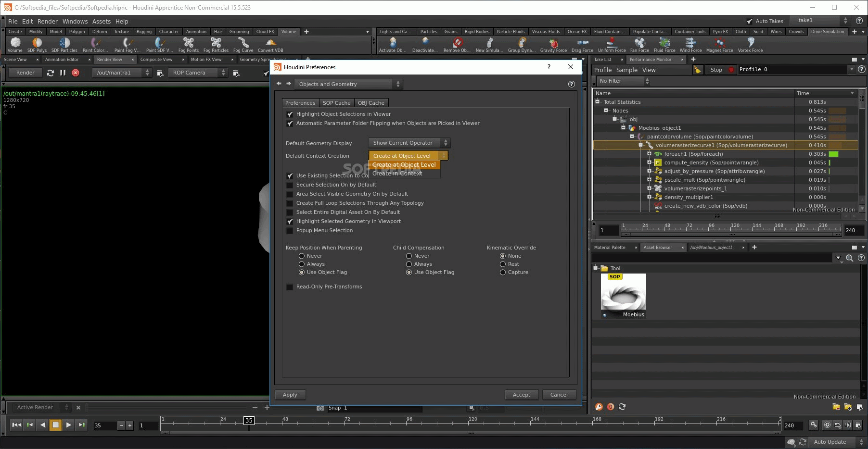Viewport: 868px width, 449px height.
Task: Choose the Uniform Force tool
Action: tap(612, 45)
